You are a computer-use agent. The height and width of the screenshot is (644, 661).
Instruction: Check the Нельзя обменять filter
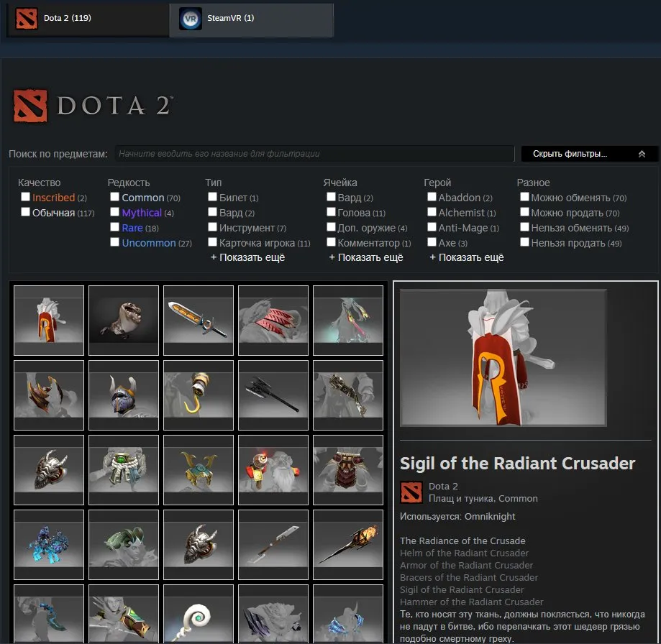point(524,227)
